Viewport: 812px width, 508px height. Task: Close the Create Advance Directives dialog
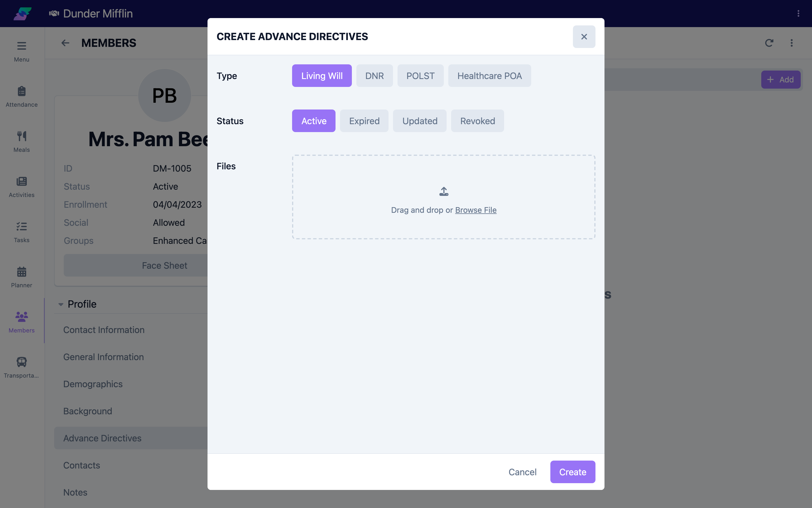(x=584, y=37)
